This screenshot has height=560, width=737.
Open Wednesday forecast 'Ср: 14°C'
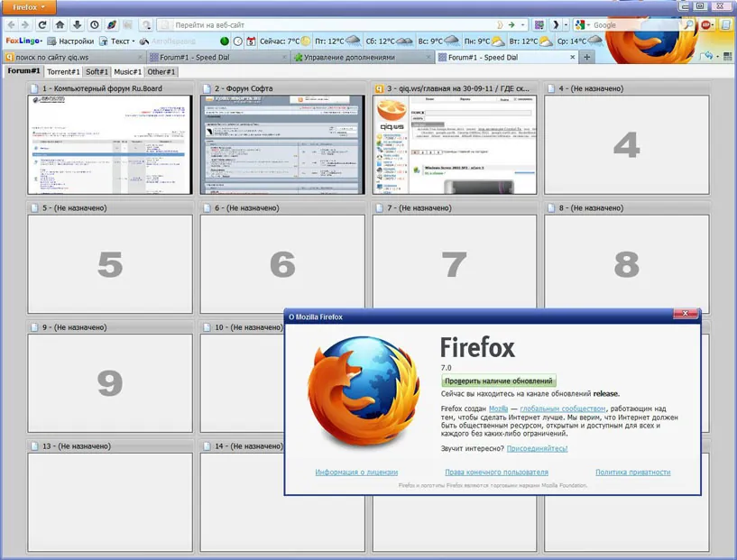click(580, 41)
